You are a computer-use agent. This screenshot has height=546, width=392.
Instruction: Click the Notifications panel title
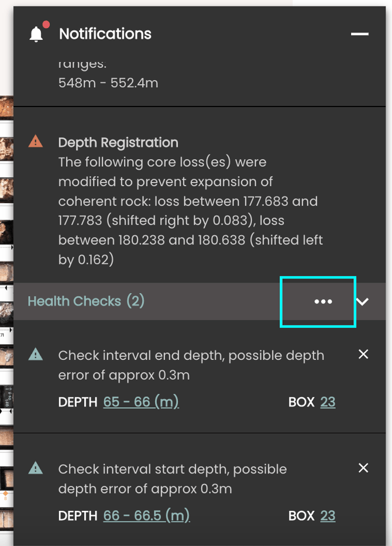coord(105,33)
